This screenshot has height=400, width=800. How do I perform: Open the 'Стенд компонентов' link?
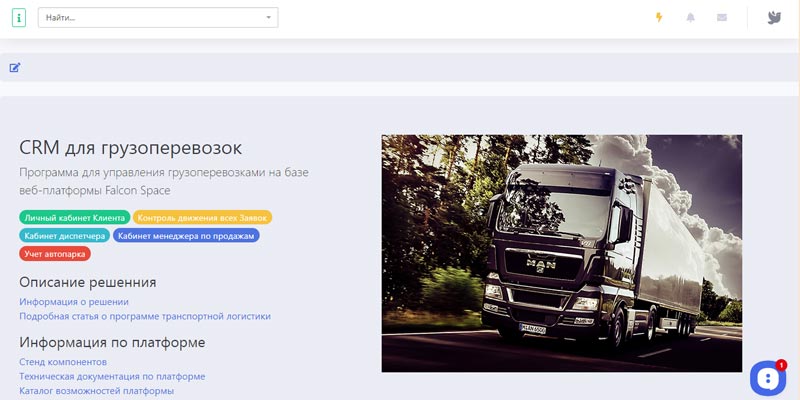(63, 362)
